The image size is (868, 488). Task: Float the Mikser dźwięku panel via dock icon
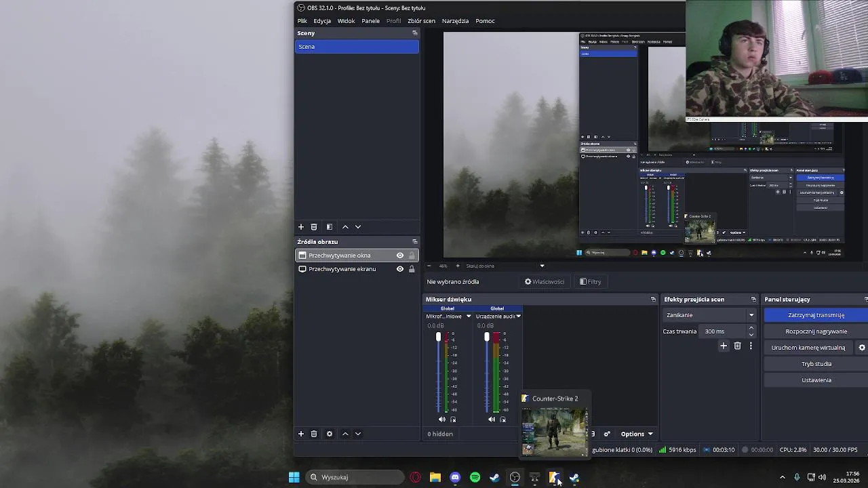pyautogui.click(x=653, y=300)
